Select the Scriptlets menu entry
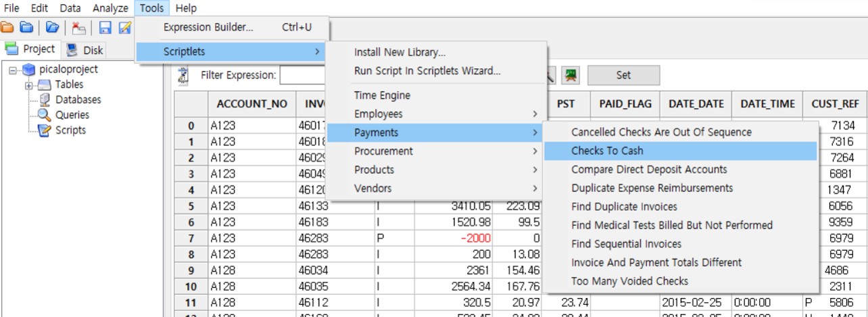 click(x=231, y=51)
